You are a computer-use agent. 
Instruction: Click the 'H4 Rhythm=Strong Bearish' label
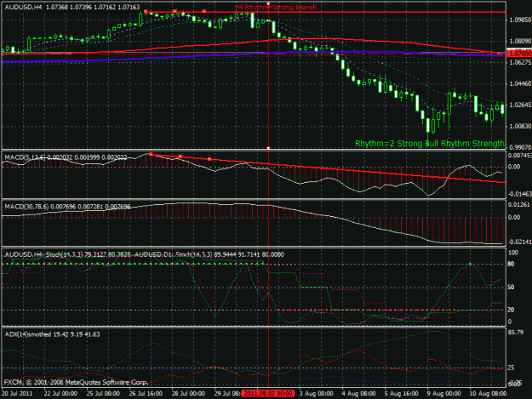tap(276, 7)
